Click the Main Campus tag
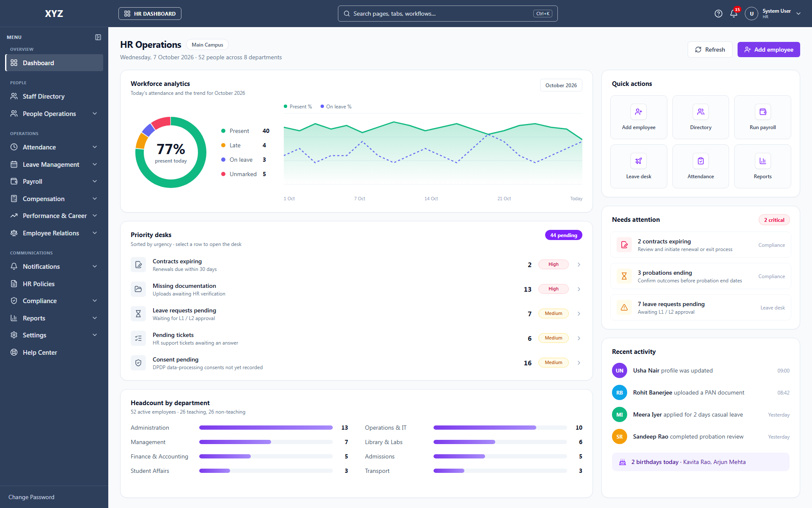 (207, 44)
